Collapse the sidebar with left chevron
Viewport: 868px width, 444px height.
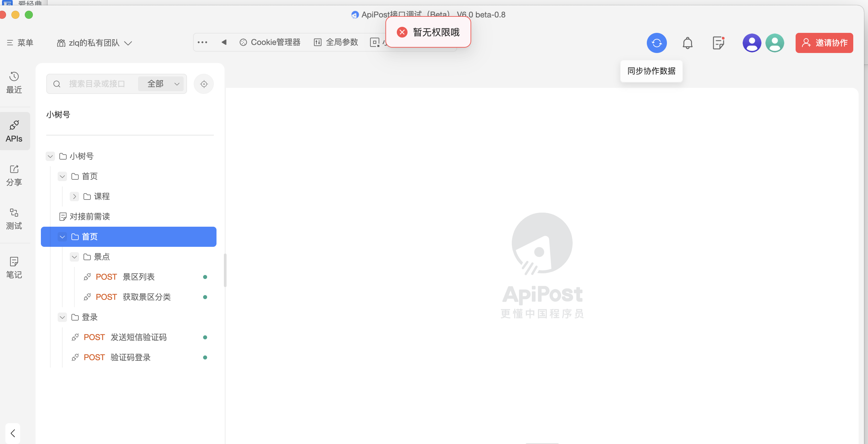click(x=13, y=433)
